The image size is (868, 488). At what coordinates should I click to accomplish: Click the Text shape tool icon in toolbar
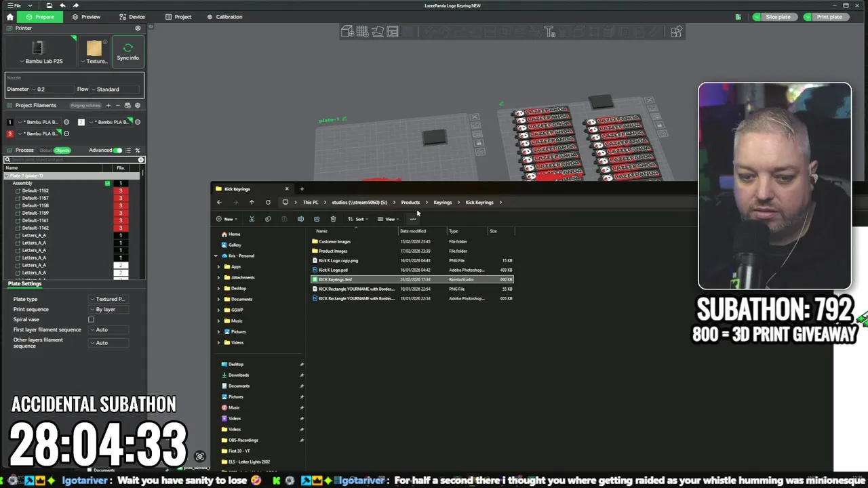(x=550, y=31)
